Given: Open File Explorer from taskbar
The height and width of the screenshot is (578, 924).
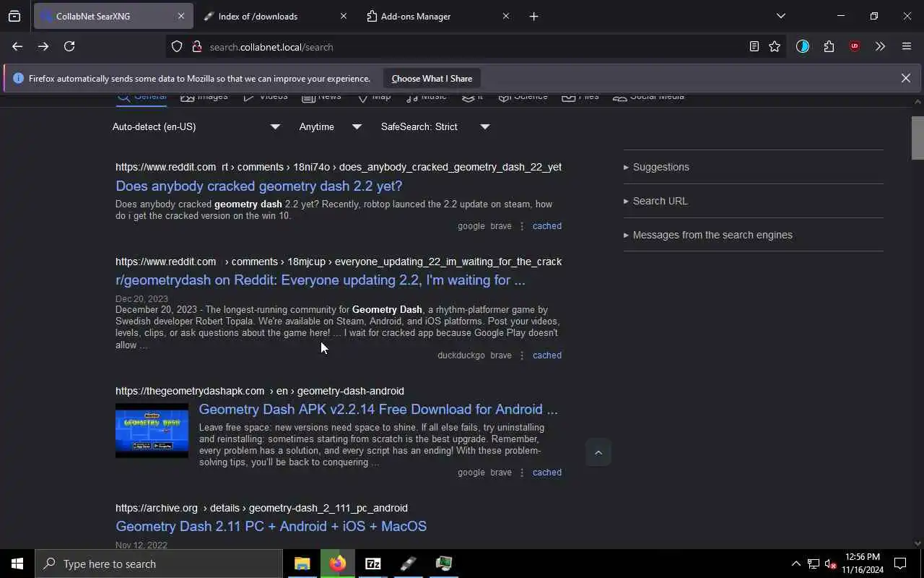Looking at the screenshot, I should click(302, 564).
